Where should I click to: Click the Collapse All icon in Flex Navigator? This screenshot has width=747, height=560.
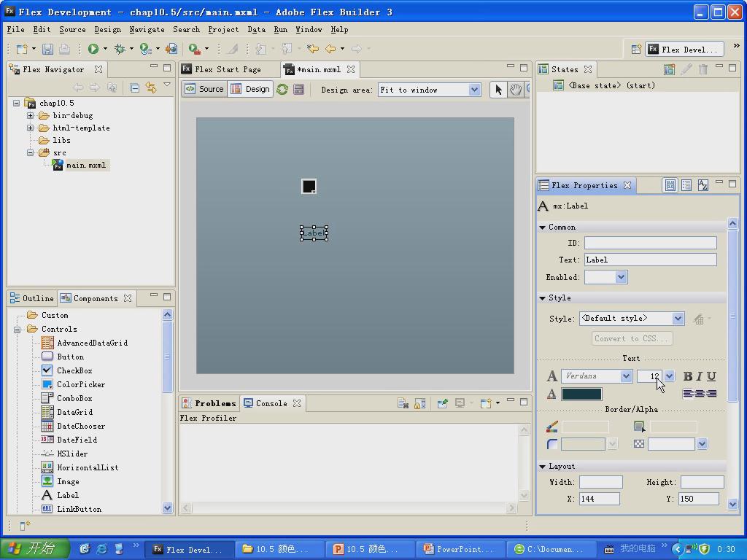point(135,87)
